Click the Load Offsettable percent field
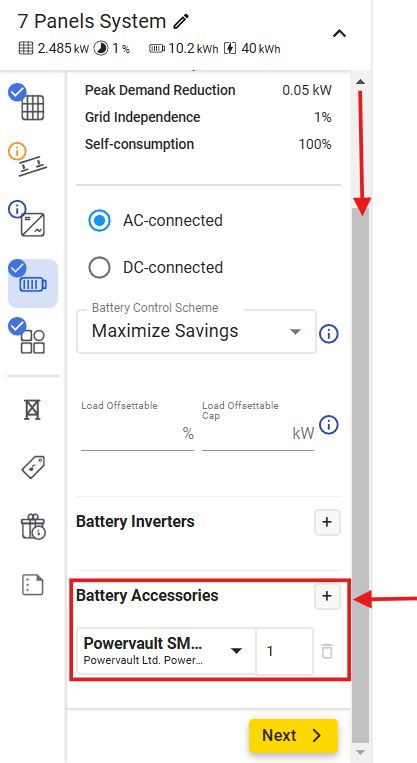The width and height of the screenshot is (417, 763). [137, 433]
